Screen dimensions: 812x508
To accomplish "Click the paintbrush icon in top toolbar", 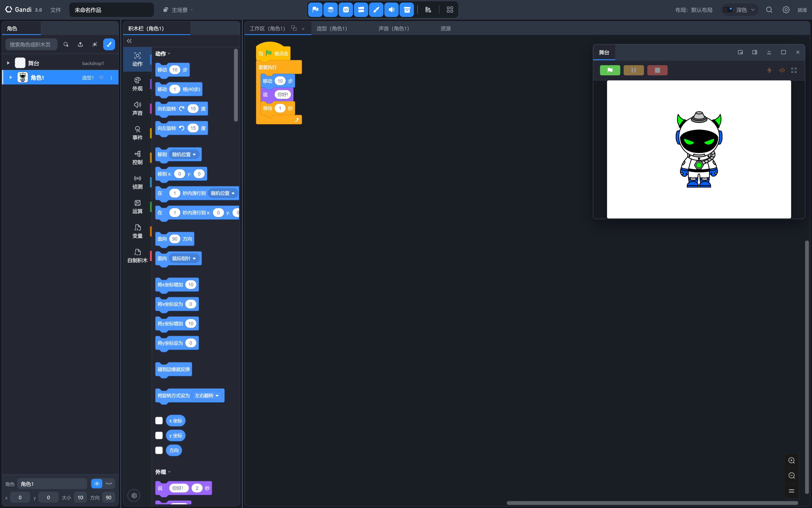I will coord(376,10).
